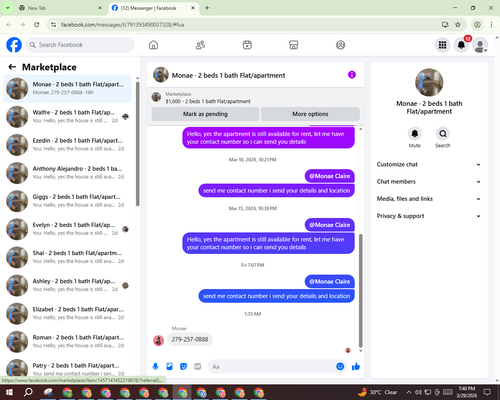Click the chat messages scrollbar
Viewport: 500px width, 400px height.
360,290
